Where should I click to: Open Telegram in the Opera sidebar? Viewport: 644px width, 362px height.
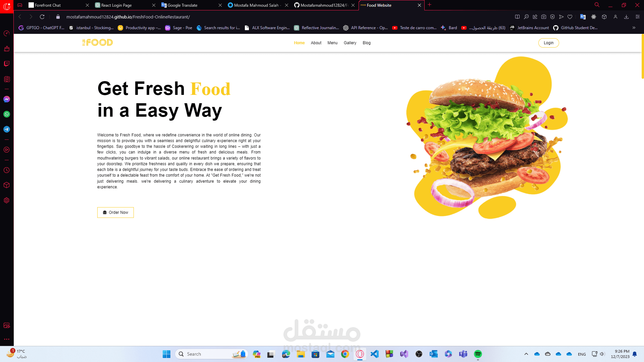point(7,129)
